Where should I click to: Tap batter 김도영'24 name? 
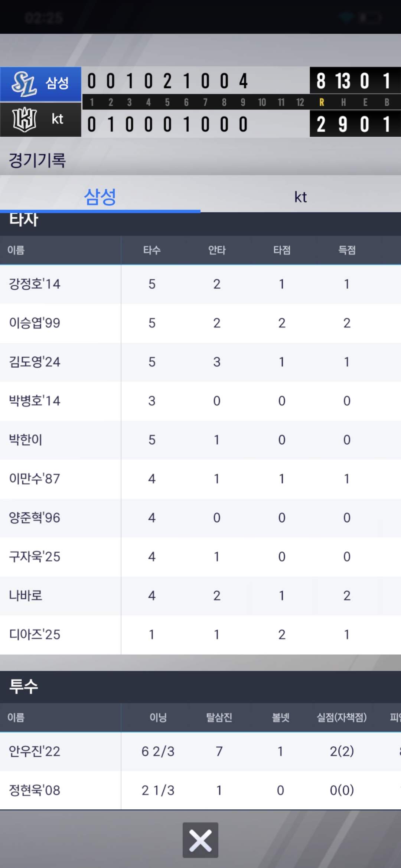click(x=35, y=362)
